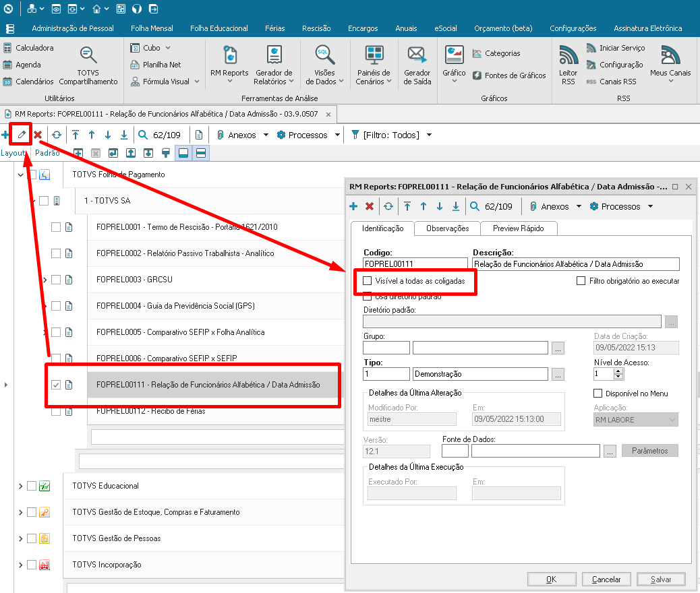This screenshot has height=593, width=700.
Task: Click the Tipo lookup ellipsis button
Action: (558, 374)
